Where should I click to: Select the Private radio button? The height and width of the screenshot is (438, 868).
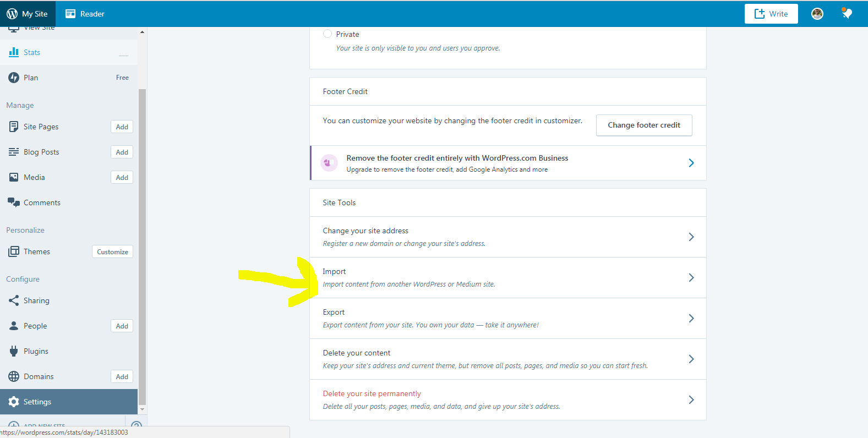327,34
